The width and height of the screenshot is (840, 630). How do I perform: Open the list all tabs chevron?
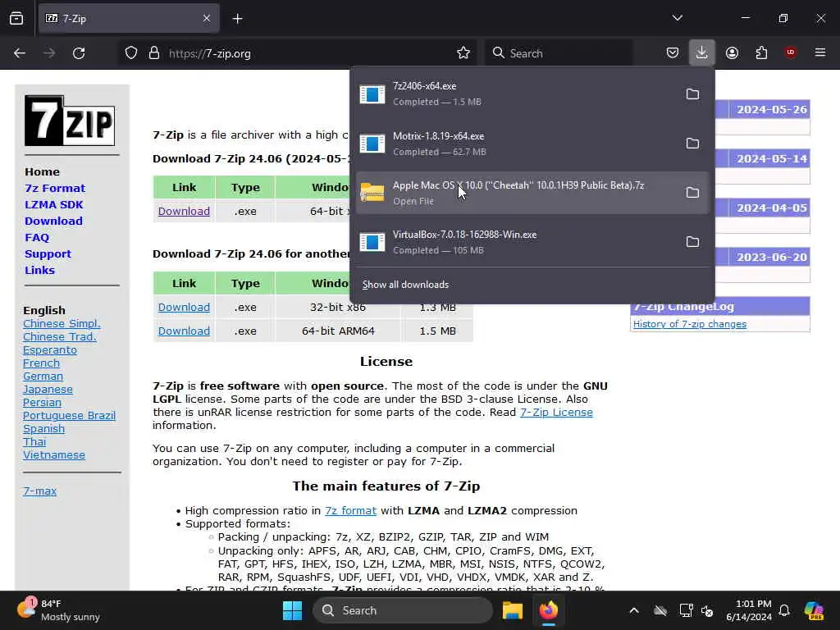[x=677, y=18]
